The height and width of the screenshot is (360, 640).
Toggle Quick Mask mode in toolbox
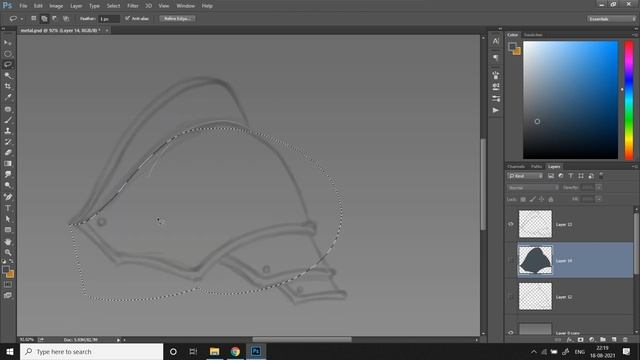(8, 284)
